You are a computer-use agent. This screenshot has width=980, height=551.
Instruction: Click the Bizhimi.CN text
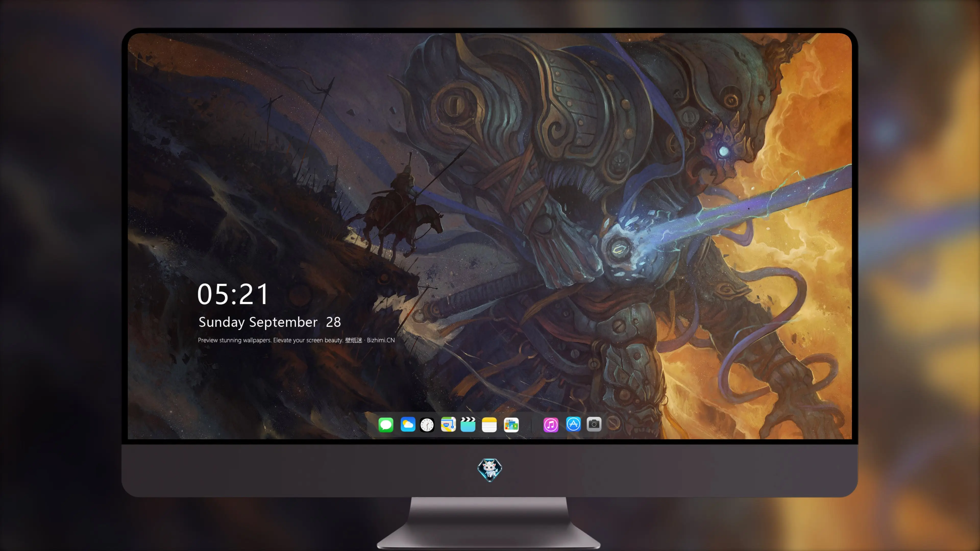(381, 340)
